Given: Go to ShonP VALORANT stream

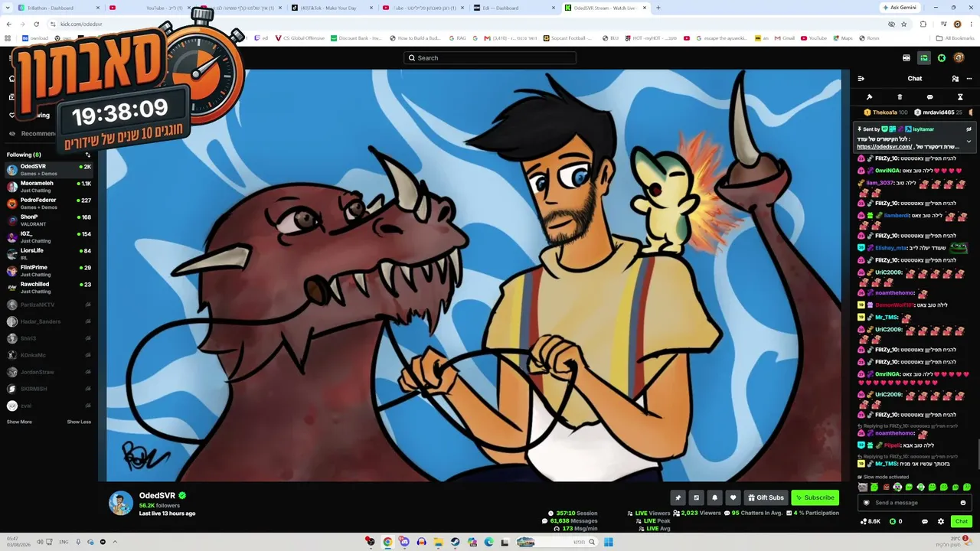Looking at the screenshot, I should click(x=49, y=220).
